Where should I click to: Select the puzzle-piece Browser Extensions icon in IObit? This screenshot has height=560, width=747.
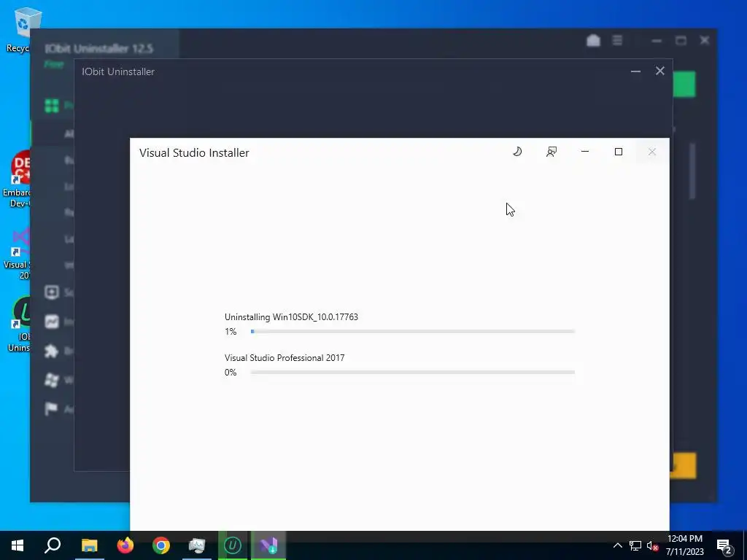[x=52, y=351]
